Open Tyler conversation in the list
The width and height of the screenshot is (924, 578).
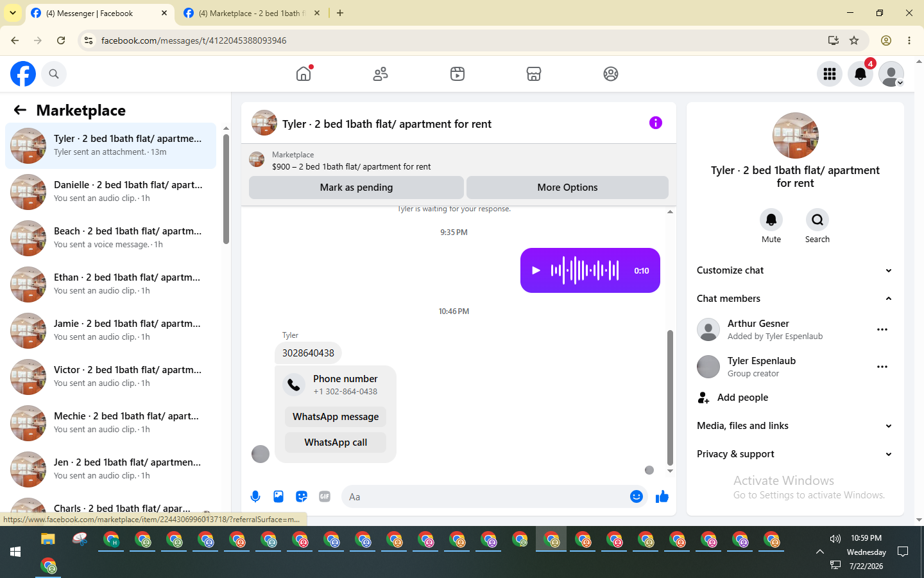point(110,146)
